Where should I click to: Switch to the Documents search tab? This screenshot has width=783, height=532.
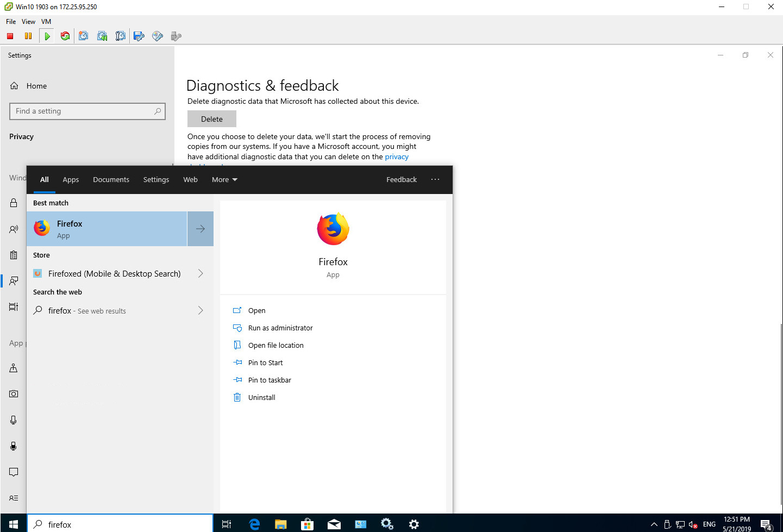pyautogui.click(x=111, y=179)
